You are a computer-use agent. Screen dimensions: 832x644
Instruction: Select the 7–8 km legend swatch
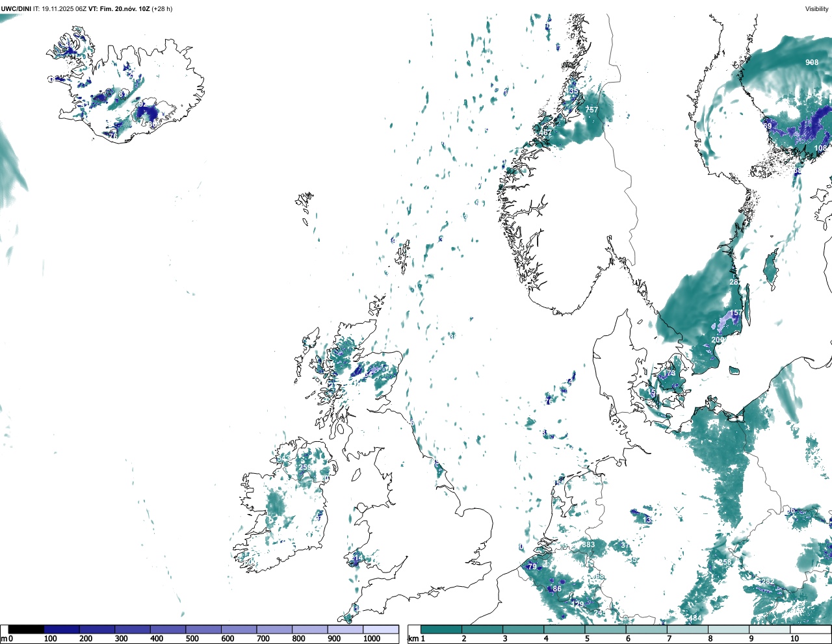pos(688,629)
